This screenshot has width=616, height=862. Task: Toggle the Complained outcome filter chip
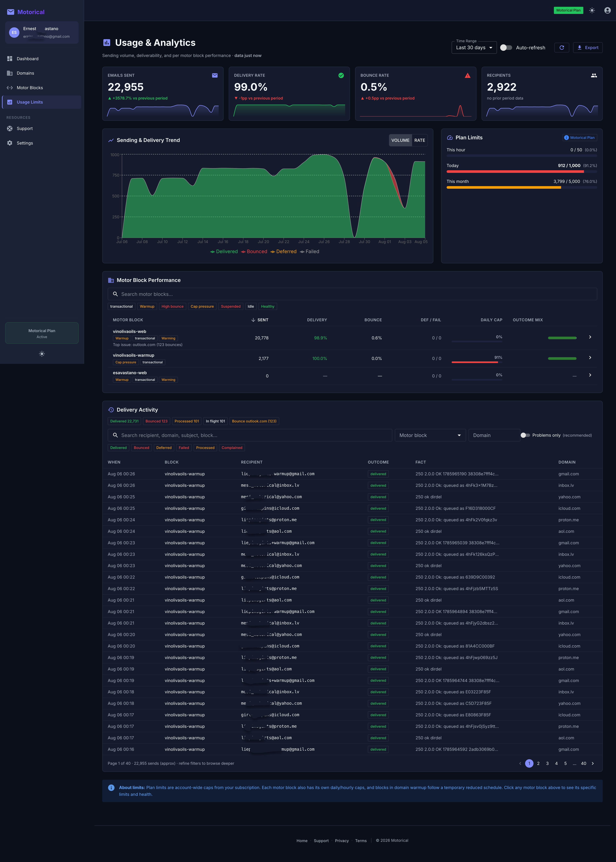(x=232, y=448)
